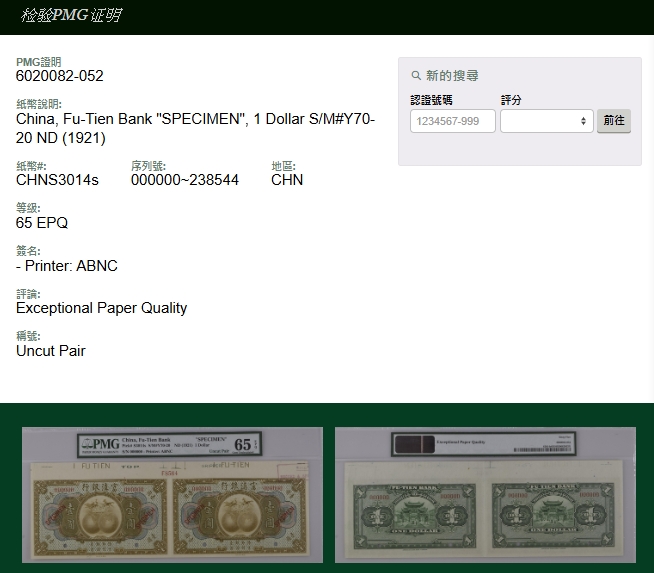This screenshot has width=654, height=573.
Task: Click the 新的搜尋 heading
Action: (452, 75)
